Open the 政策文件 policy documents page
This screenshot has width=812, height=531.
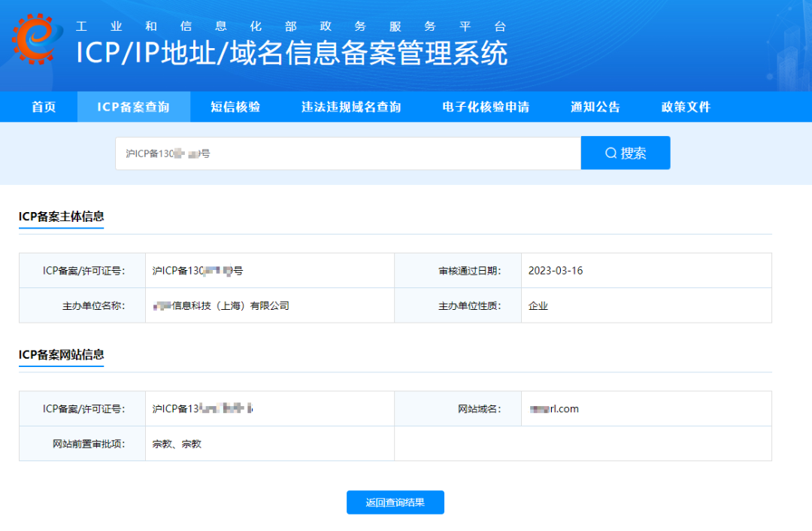point(684,106)
